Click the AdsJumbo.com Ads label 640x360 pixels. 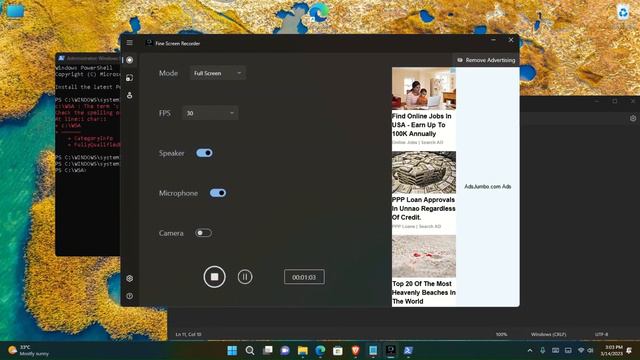coord(488,187)
